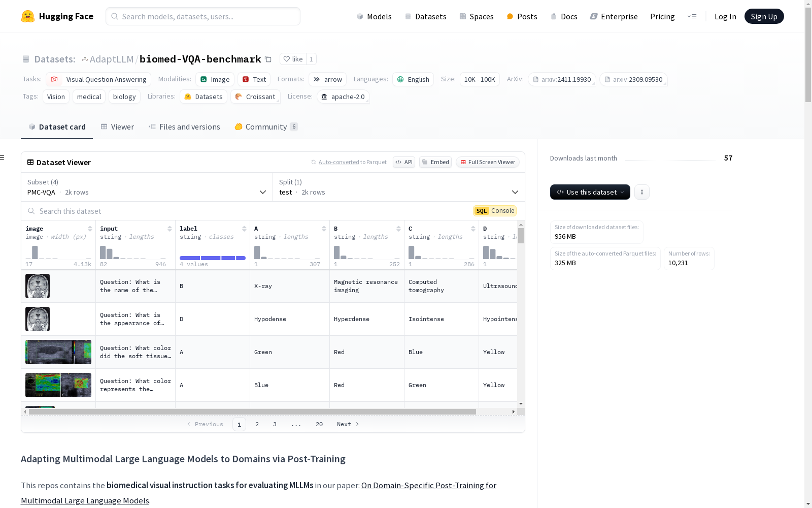This screenshot has height=508, width=812.
Task: Open Spaces in the top navigation
Action: click(x=477, y=16)
